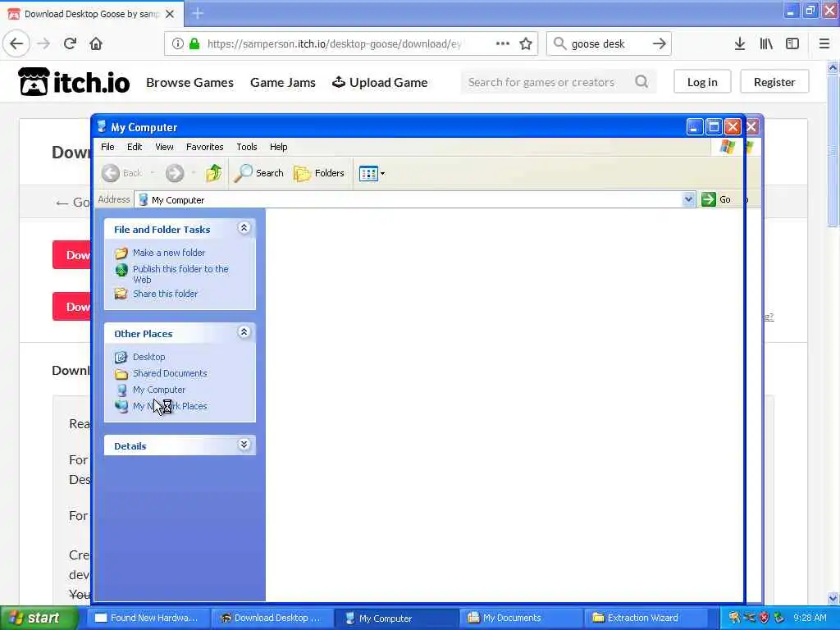Click the itch.io search magnifier icon
The width and height of the screenshot is (840, 630).
[641, 82]
